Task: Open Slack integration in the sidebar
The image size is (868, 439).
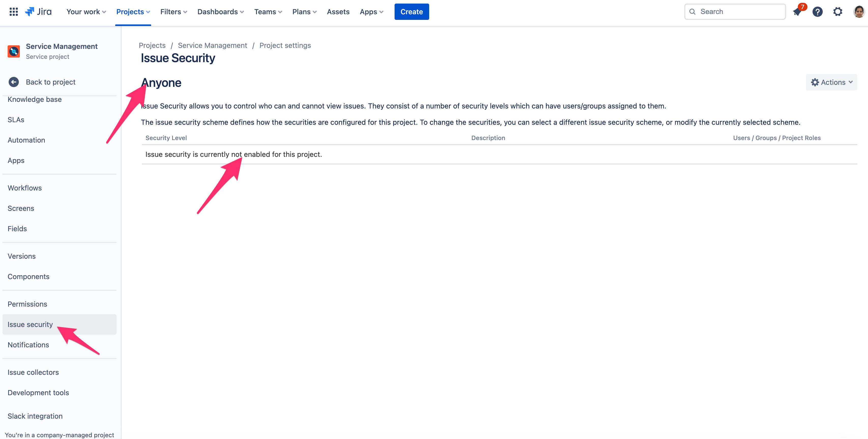Action: click(35, 416)
